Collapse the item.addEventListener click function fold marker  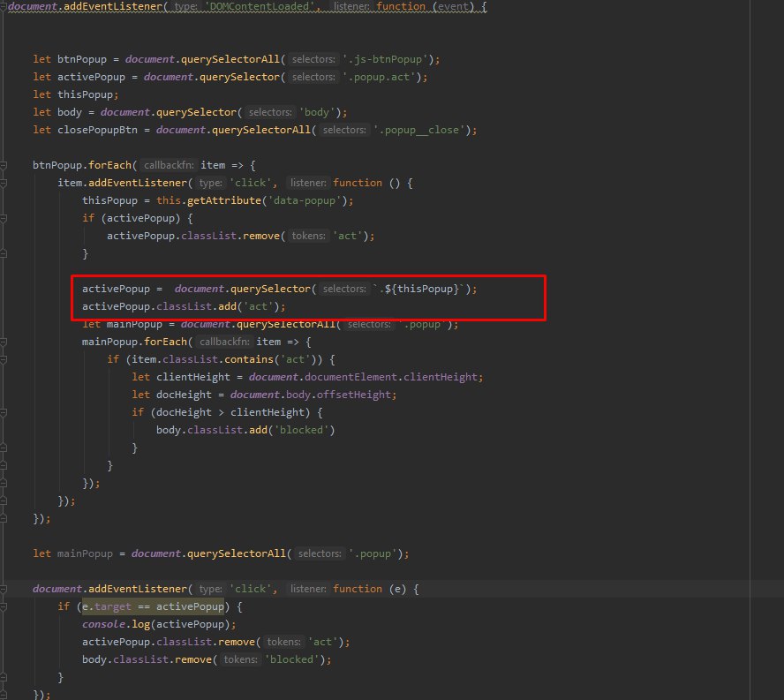pyautogui.click(x=3, y=183)
